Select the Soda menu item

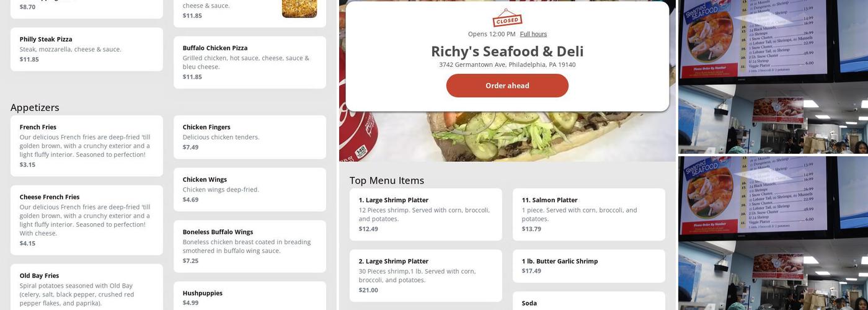point(589,301)
